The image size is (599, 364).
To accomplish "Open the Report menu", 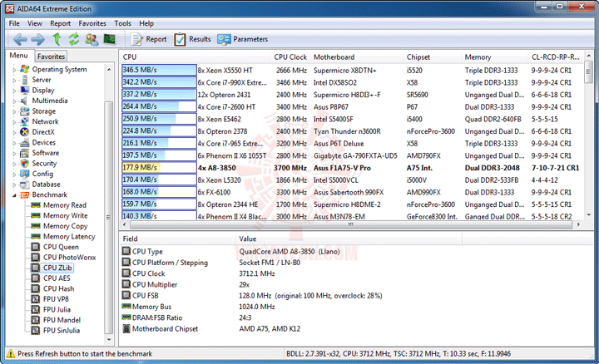I will [x=61, y=23].
